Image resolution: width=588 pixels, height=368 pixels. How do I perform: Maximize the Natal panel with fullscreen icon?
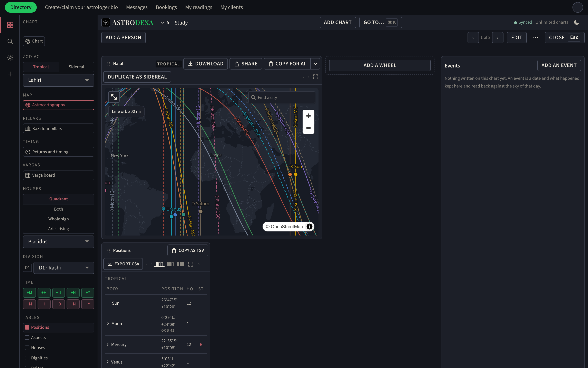pyautogui.click(x=316, y=77)
